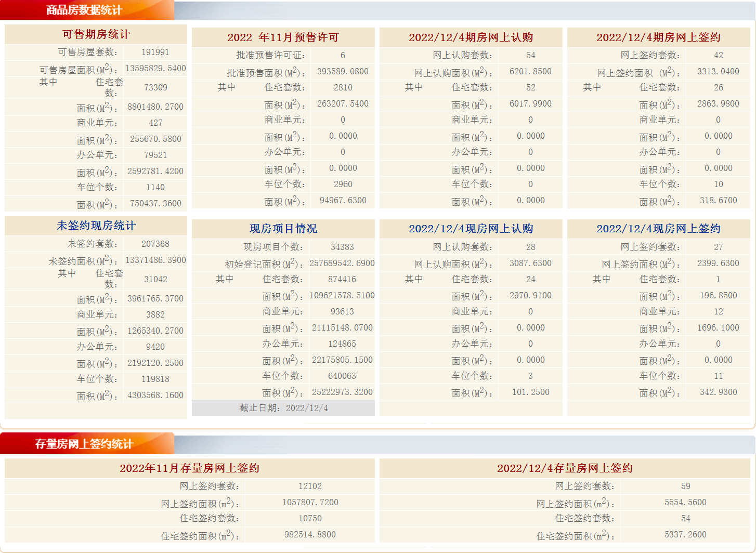Screen dimensions: 756x553
Task: Click the value 750437.3600
Action: pos(155,203)
